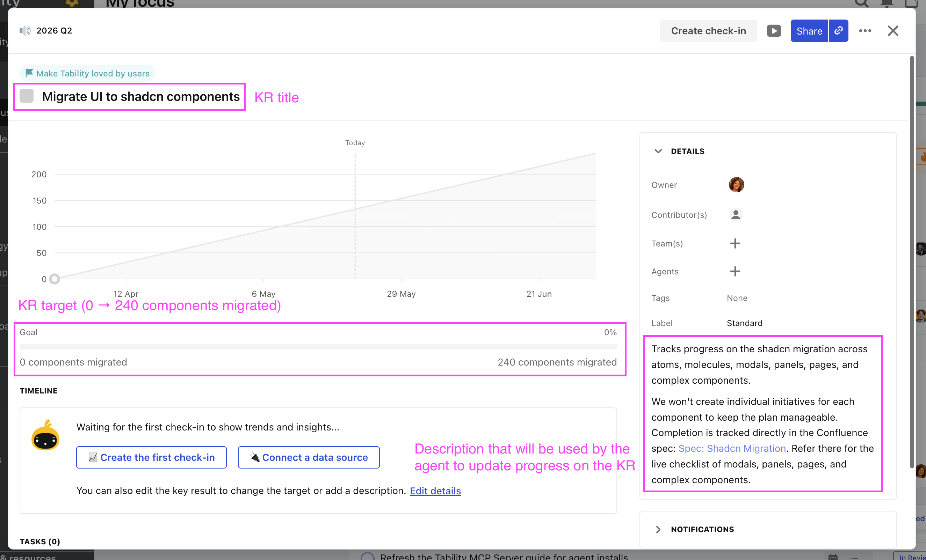Click the calendar icon in background task row
Image resolution: width=926 pixels, height=560 pixels.
833,556
